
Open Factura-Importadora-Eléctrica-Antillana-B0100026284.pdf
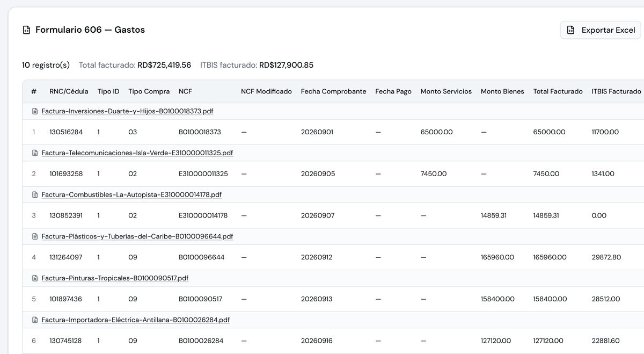(136, 320)
